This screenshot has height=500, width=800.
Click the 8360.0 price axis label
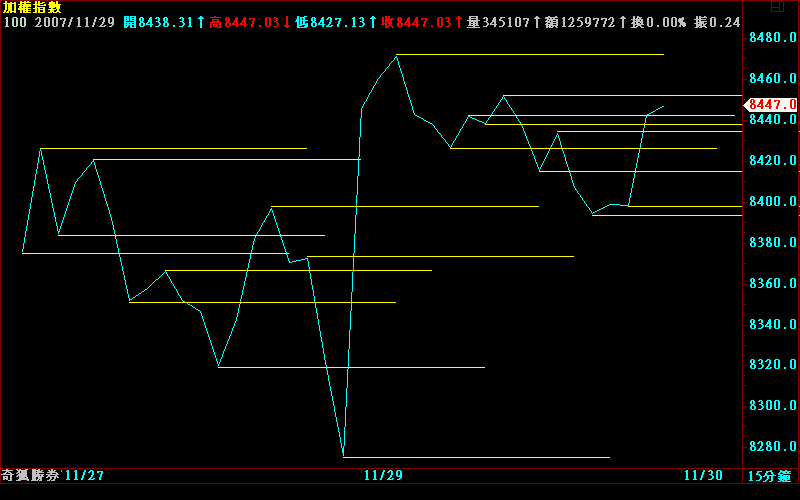[772, 283]
